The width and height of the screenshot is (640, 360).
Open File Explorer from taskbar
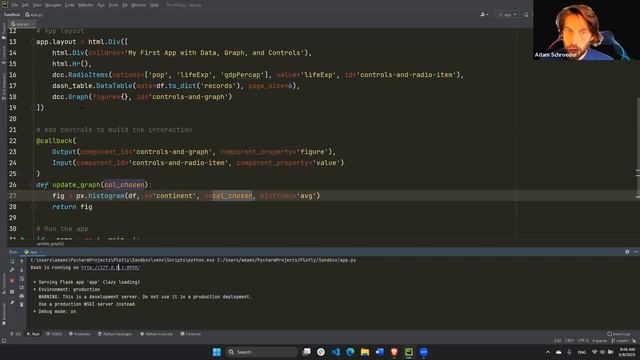click(x=365, y=352)
